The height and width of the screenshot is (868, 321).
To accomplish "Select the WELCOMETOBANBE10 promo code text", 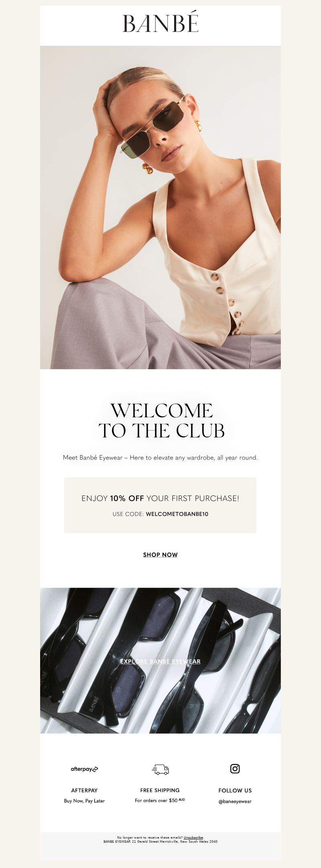I will 177,514.
